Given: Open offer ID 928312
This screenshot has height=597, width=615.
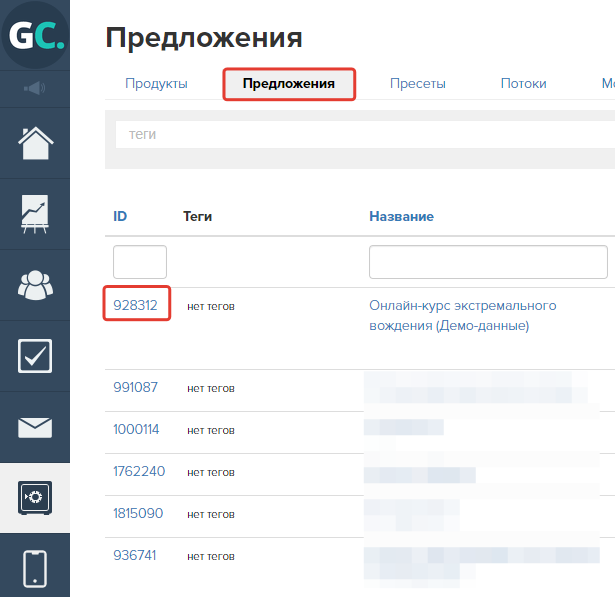Looking at the screenshot, I should (135, 305).
